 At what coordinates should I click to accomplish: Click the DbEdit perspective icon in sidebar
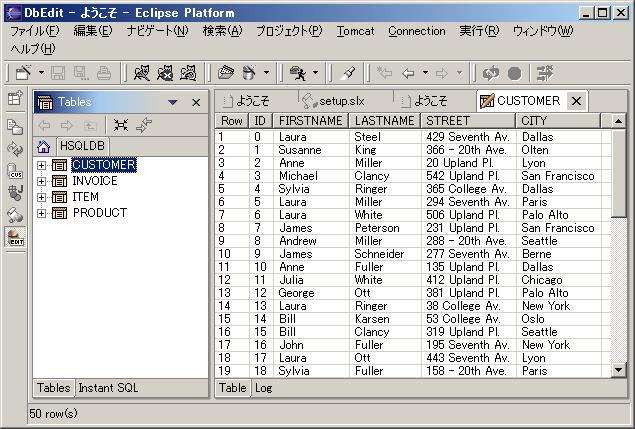tap(15, 236)
